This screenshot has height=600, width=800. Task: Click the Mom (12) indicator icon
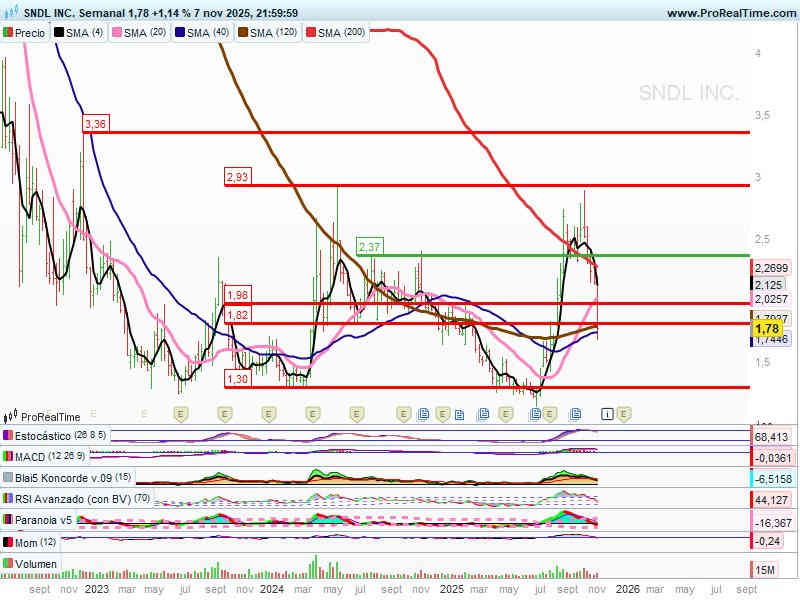click(9, 541)
